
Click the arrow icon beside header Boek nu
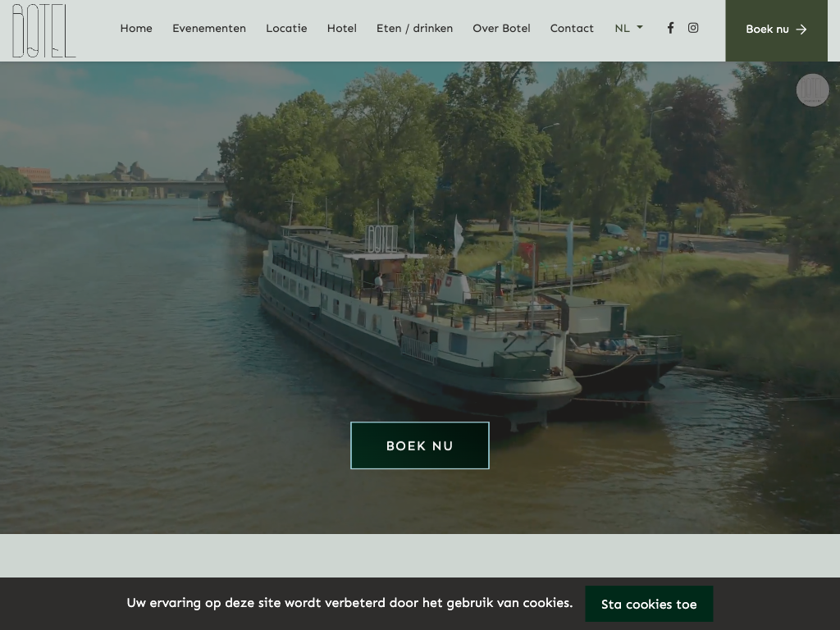click(x=801, y=30)
